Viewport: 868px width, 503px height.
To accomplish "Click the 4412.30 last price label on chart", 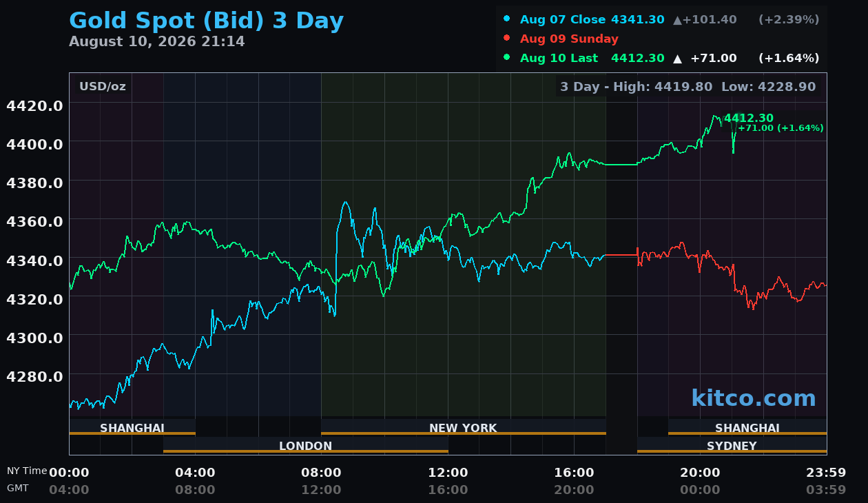I will tap(748, 119).
